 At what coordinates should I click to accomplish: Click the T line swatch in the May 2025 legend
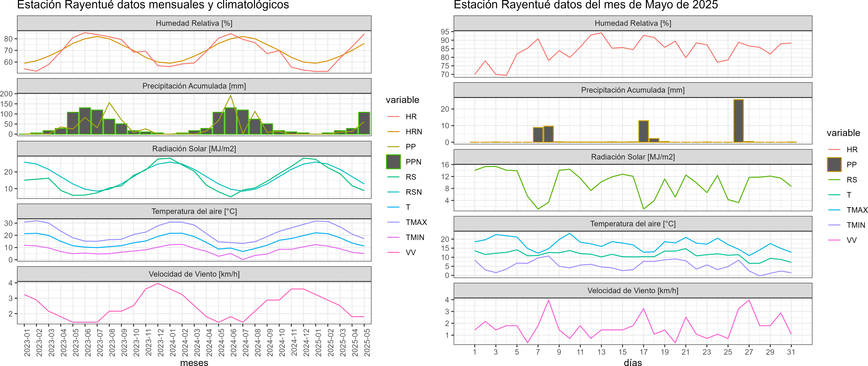coord(834,195)
